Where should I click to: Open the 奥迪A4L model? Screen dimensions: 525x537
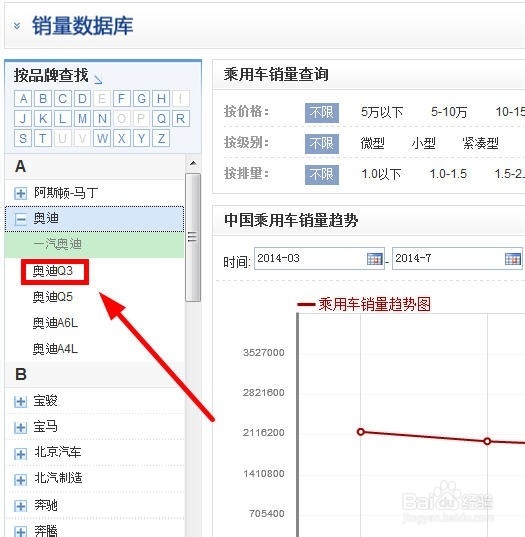click(x=55, y=349)
